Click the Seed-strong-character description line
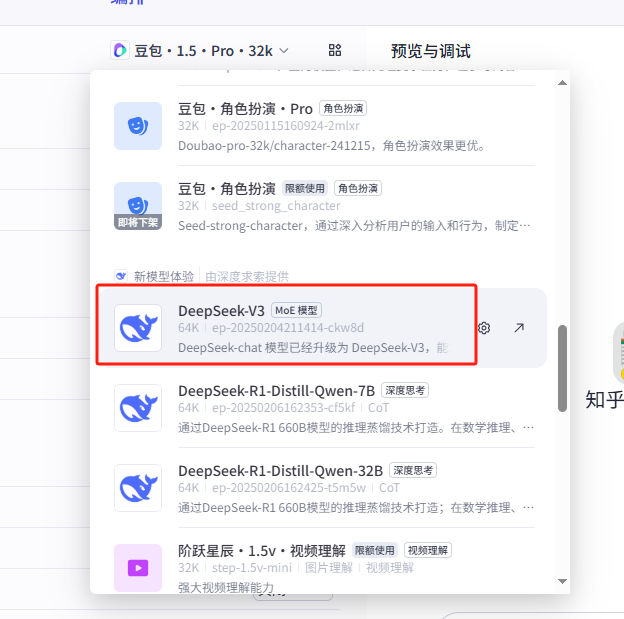Image resolution: width=624 pixels, height=619 pixels. (354, 226)
